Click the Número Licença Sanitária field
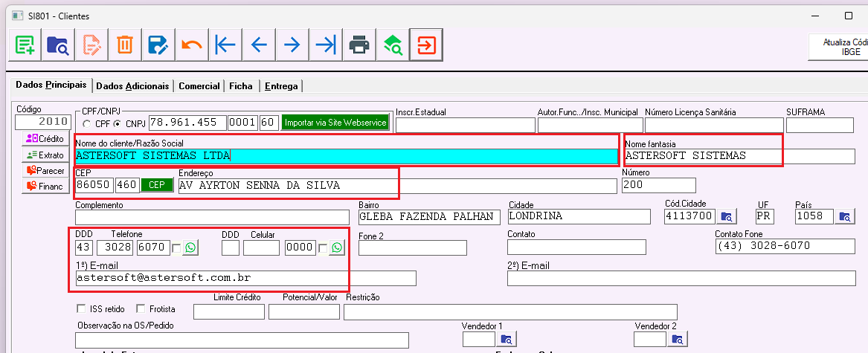868x353 pixels. click(714, 125)
